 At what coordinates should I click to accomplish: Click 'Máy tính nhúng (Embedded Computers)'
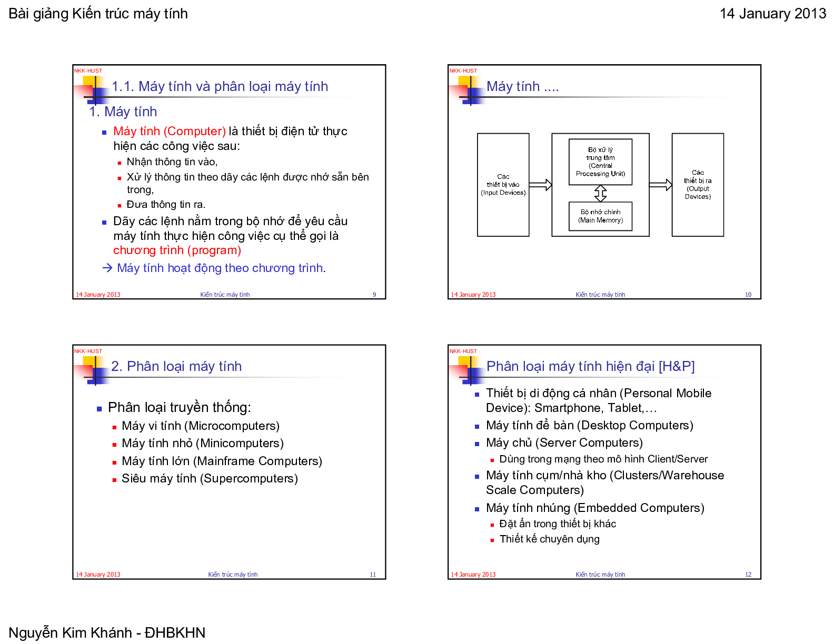(x=595, y=508)
